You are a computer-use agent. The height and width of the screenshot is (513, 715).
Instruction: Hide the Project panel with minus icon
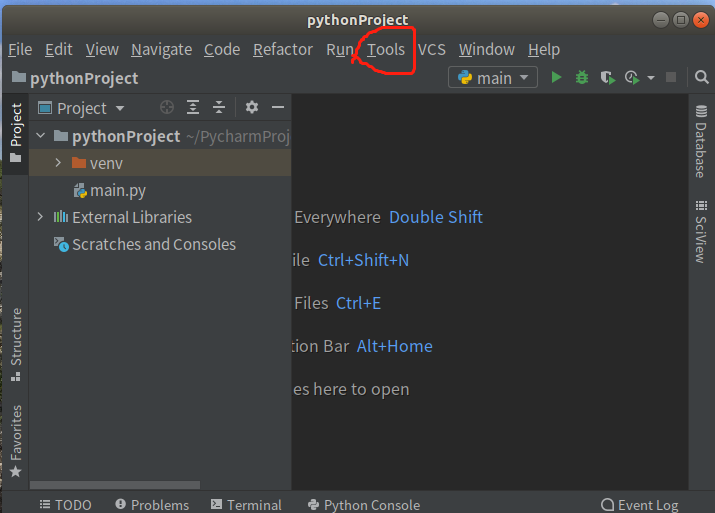278,108
